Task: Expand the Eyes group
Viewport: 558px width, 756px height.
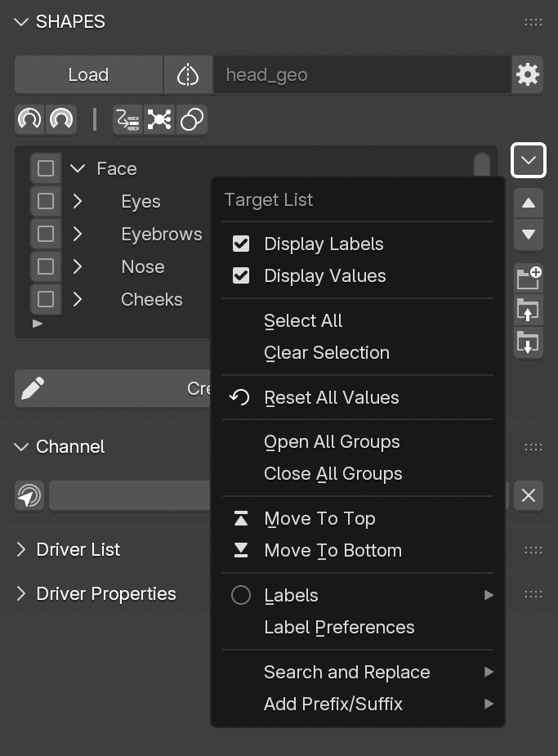Action: pyautogui.click(x=78, y=201)
